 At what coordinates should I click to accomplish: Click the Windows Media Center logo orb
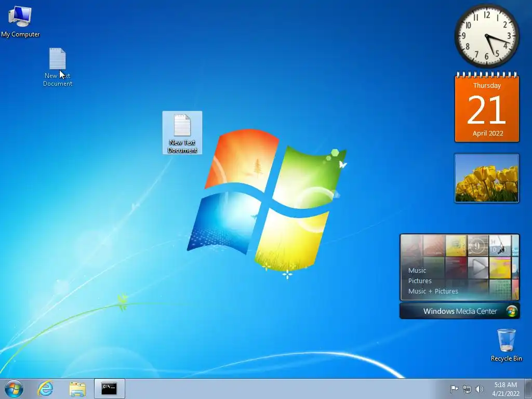(512, 311)
